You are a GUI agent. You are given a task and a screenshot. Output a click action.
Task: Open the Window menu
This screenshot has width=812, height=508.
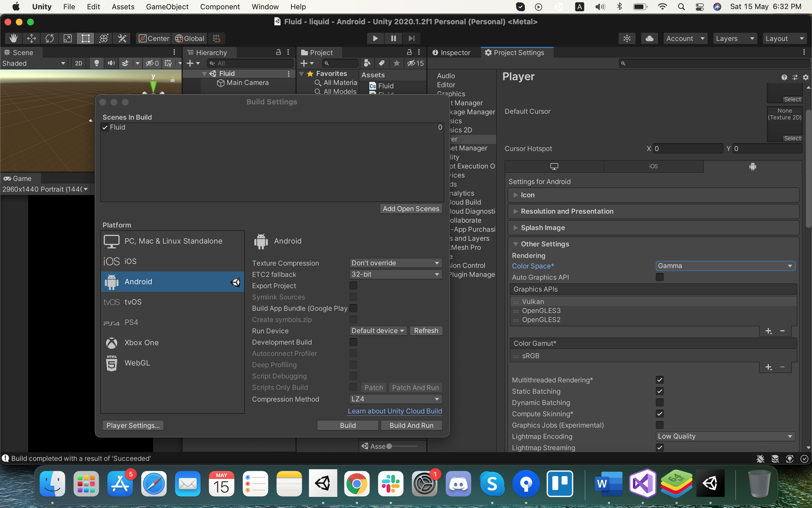pyautogui.click(x=265, y=7)
